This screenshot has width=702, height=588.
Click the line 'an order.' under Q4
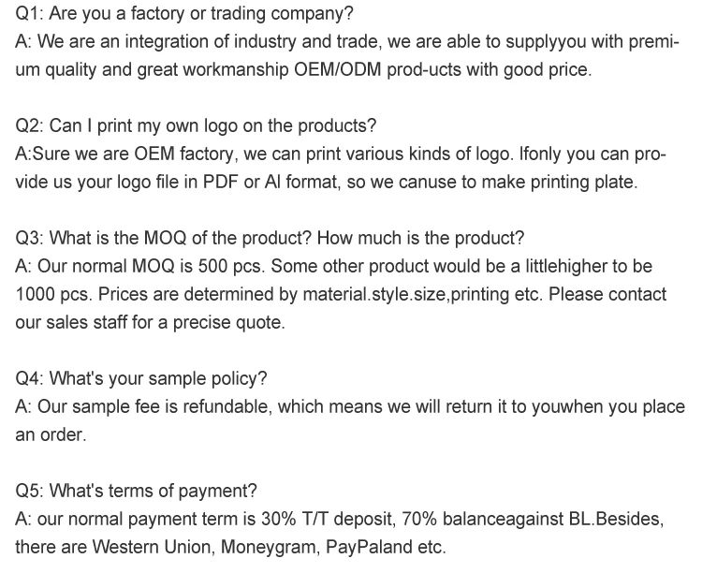[51, 434]
